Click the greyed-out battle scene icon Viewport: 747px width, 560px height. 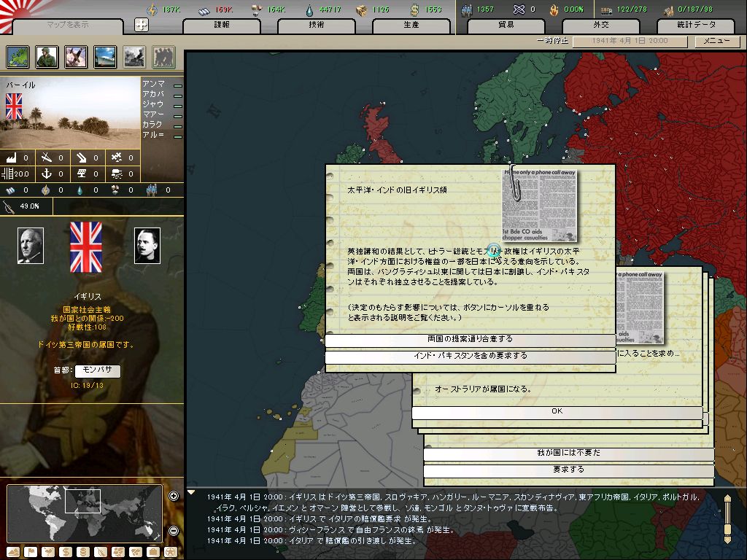pyautogui.click(x=134, y=57)
